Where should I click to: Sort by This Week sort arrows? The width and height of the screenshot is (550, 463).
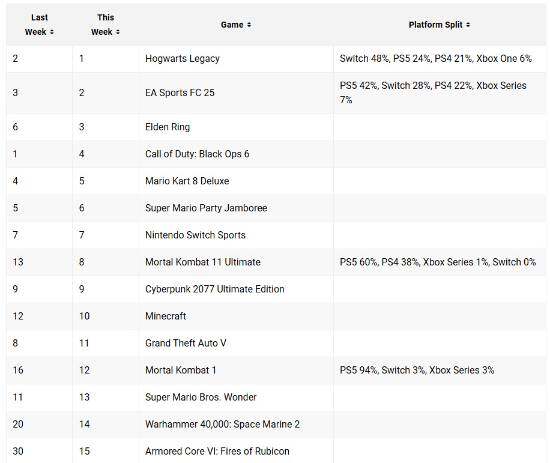pyautogui.click(x=118, y=32)
